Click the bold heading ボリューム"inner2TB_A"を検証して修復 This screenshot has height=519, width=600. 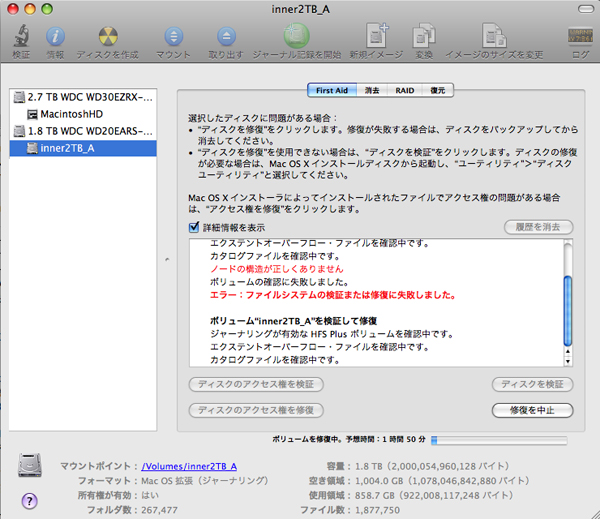click(293, 321)
